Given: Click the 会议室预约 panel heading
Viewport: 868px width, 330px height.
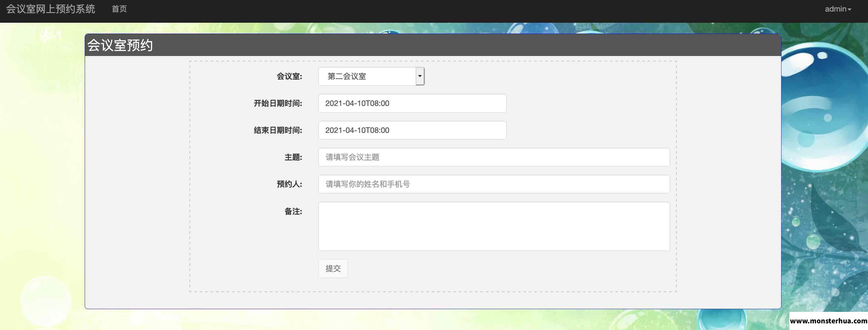Looking at the screenshot, I should click(x=120, y=45).
